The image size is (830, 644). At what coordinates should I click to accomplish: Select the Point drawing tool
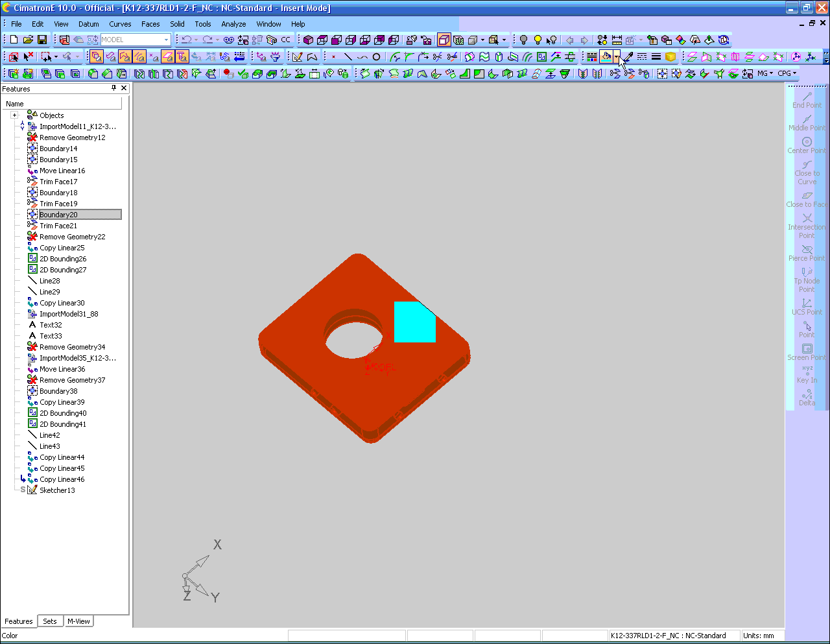[x=334, y=56]
